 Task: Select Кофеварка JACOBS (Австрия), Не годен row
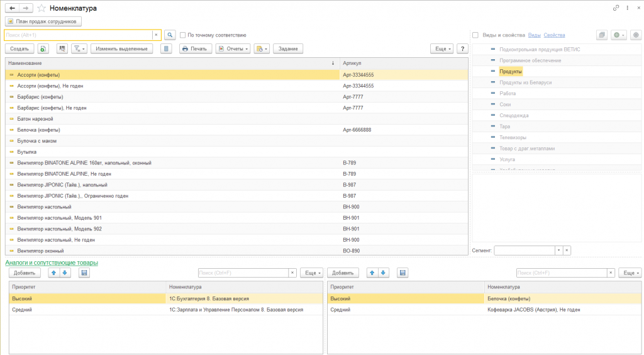(x=484, y=310)
